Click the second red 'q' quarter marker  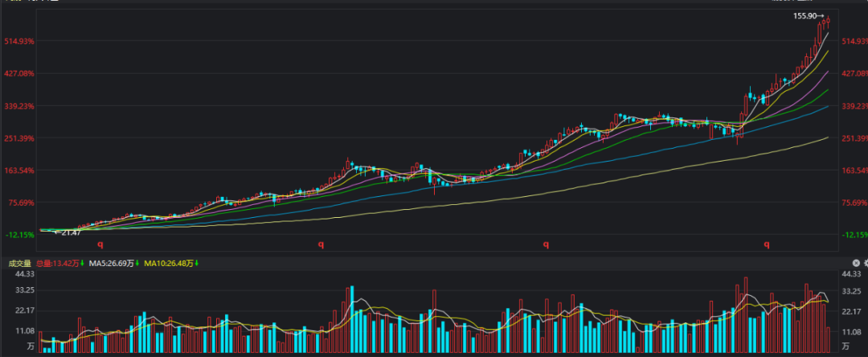[x=321, y=245]
